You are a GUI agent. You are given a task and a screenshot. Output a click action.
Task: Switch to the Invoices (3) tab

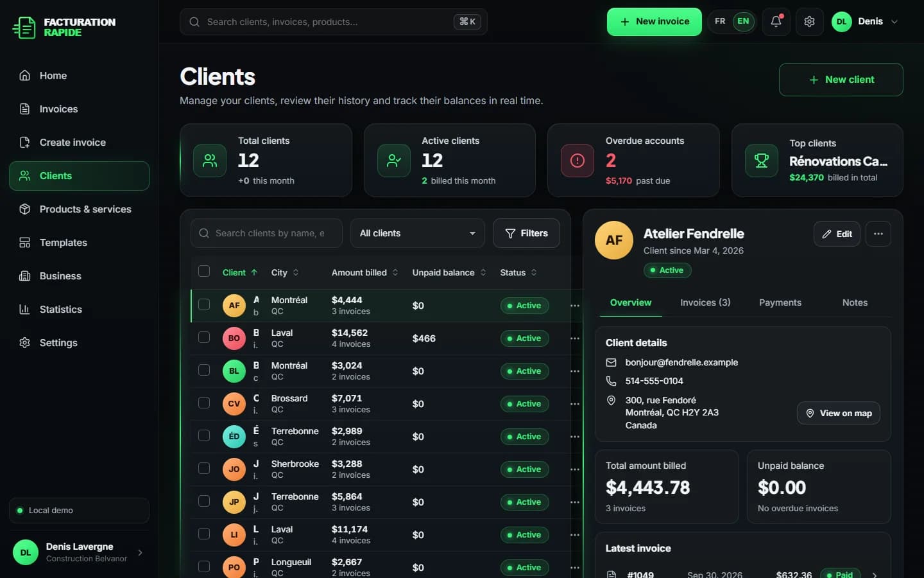coord(705,302)
